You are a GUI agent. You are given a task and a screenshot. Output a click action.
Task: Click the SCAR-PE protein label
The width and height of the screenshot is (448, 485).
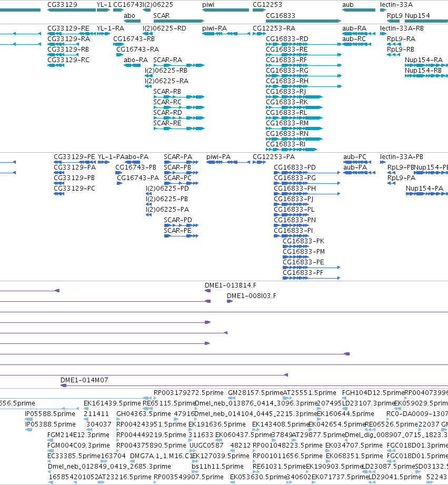177,231
